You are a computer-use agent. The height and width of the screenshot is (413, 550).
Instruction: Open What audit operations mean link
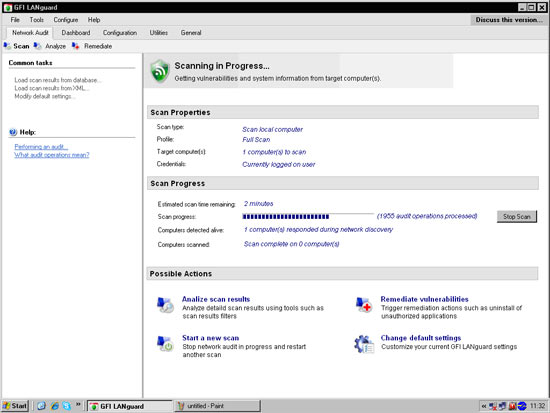[x=52, y=155]
